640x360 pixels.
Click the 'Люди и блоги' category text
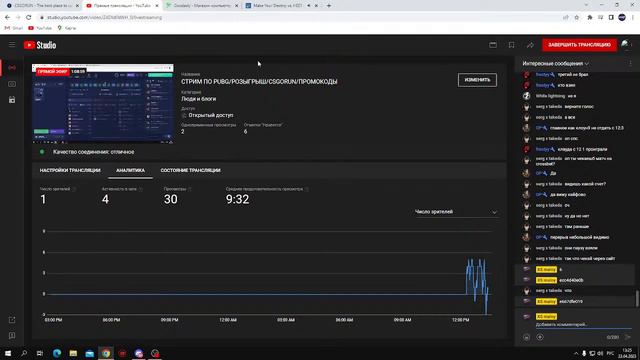click(198, 99)
